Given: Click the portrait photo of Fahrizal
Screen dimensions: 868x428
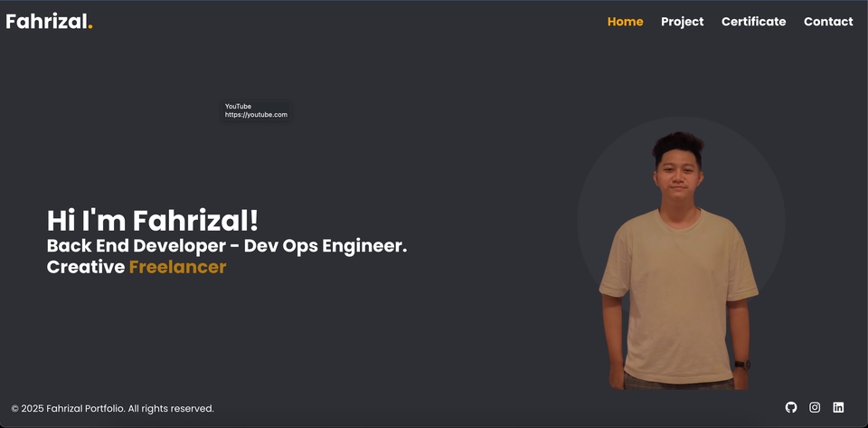Looking at the screenshot, I should (679, 261).
